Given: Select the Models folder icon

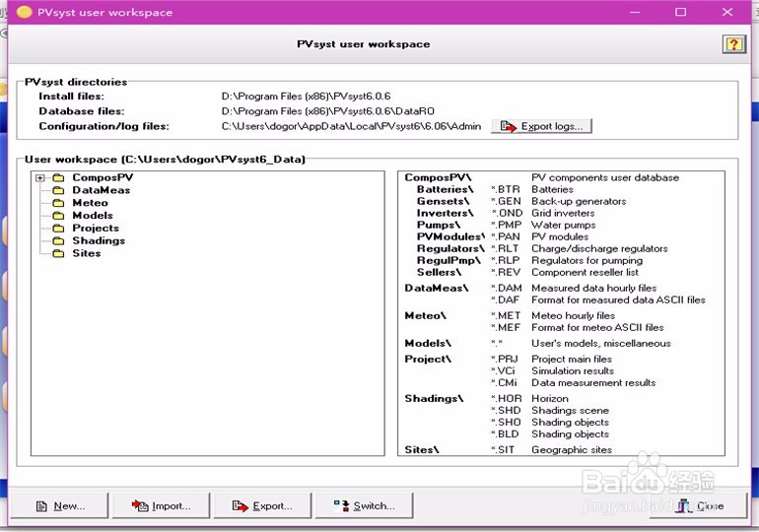Looking at the screenshot, I should (58, 216).
